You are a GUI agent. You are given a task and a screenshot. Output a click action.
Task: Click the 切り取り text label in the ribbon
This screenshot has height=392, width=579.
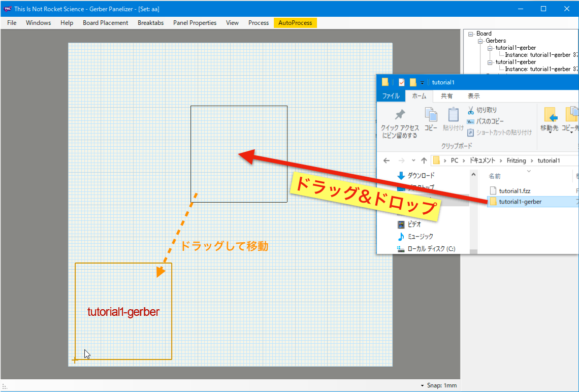pos(487,110)
